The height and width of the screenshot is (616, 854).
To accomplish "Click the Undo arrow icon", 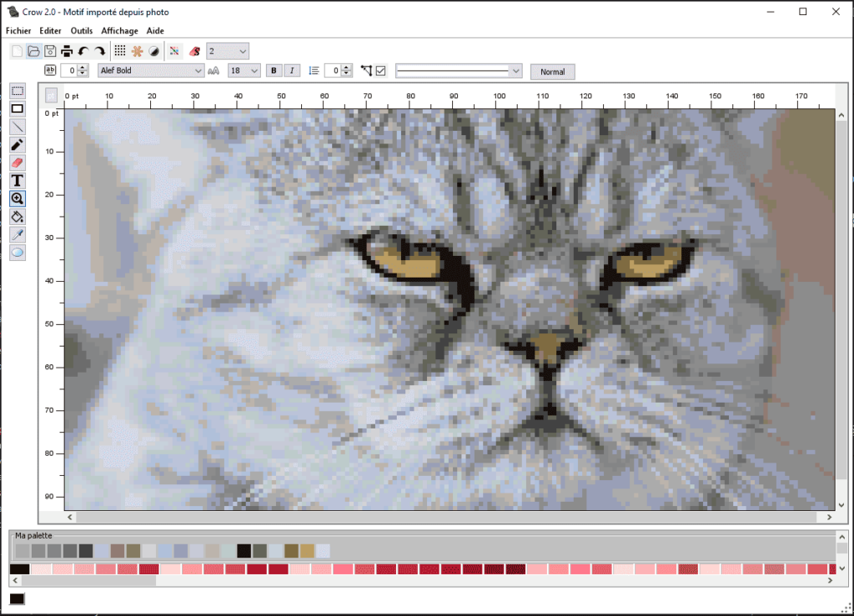I will click(x=83, y=52).
